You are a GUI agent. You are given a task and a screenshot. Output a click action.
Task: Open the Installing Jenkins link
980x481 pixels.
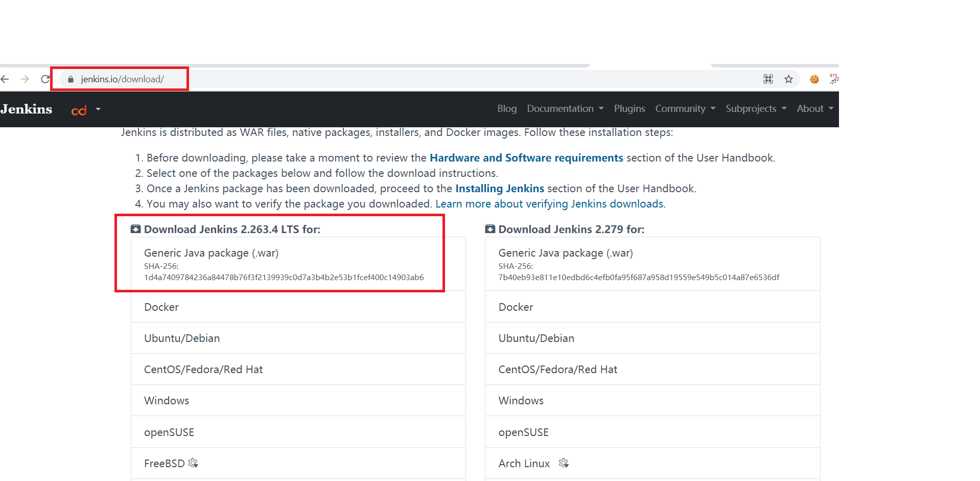(x=500, y=189)
